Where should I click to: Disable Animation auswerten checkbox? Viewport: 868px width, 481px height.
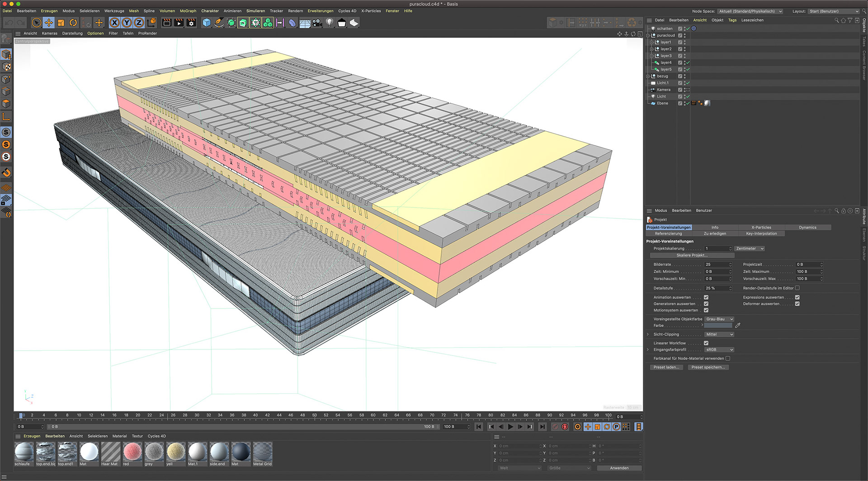[x=706, y=297]
